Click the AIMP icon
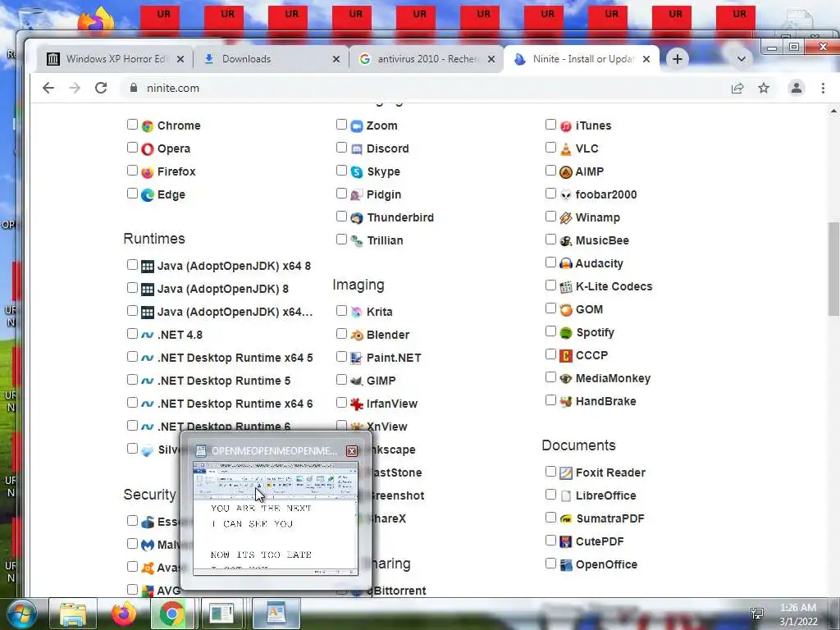The image size is (840, 630). pyautogui.click(x=566, y=172)
